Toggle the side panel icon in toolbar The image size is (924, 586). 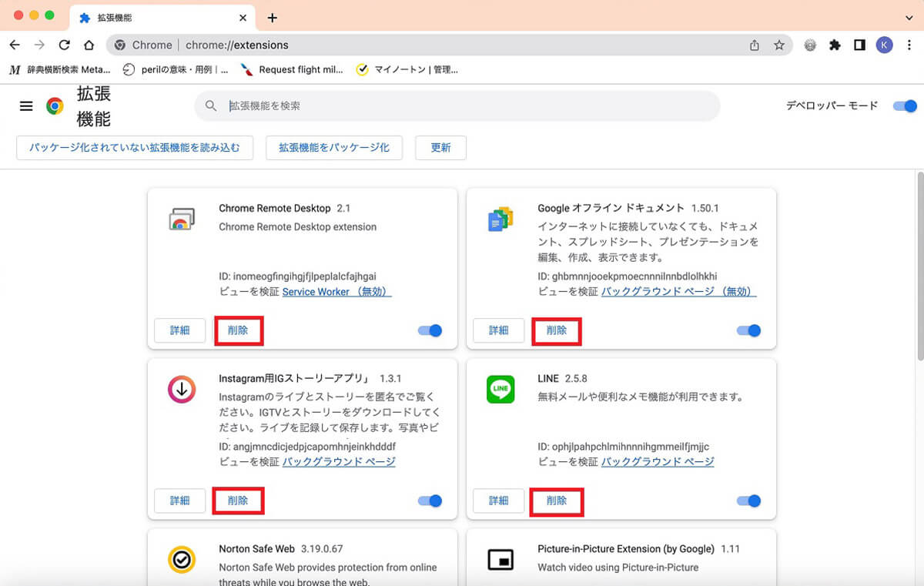(x=859, y=45)
